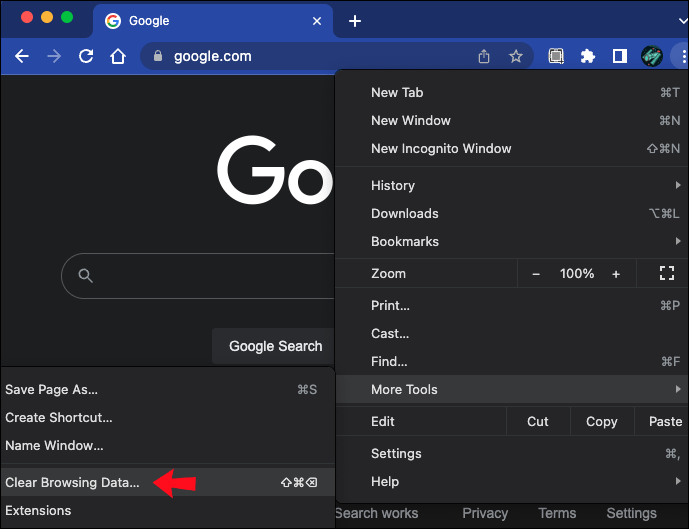The width and height of the screenshot is (689, 529).
Task: Choose Save Page As...
Action: click(167, 390)
